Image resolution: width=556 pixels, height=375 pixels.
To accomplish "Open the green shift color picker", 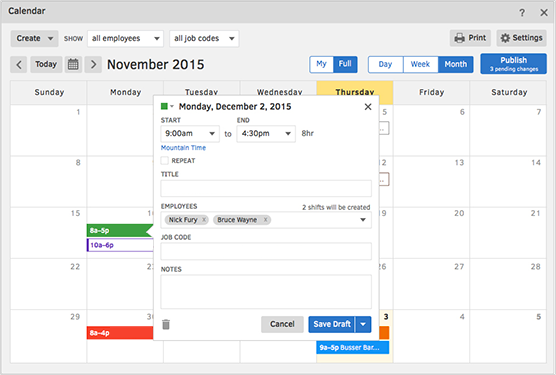I will [167, 106].
